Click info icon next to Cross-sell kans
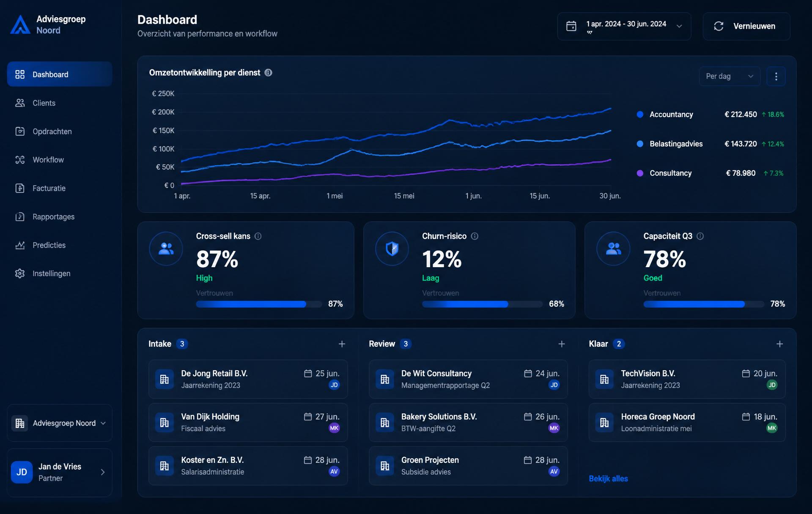Image resolution: width=812 pixels, height=514 pixels. coord(258,236)
